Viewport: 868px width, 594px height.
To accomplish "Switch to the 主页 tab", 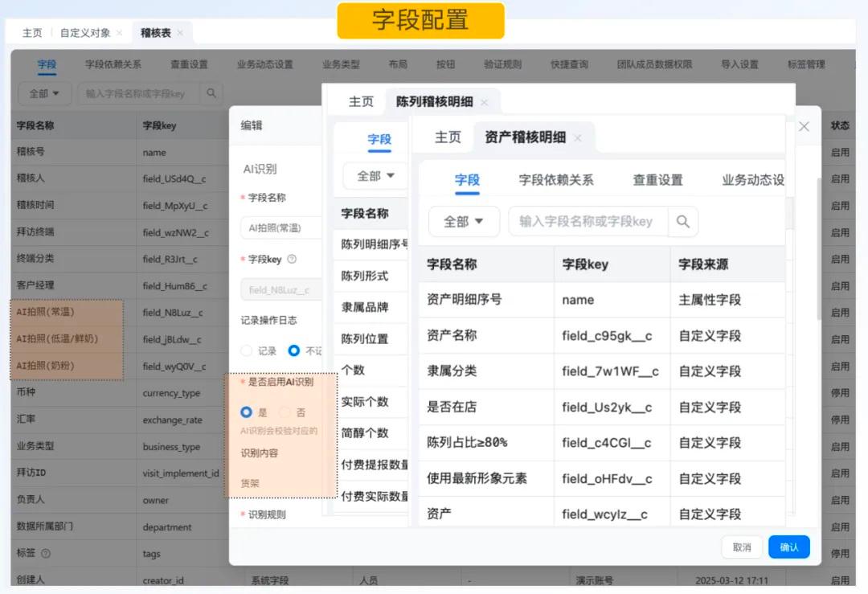I will 31,33.
